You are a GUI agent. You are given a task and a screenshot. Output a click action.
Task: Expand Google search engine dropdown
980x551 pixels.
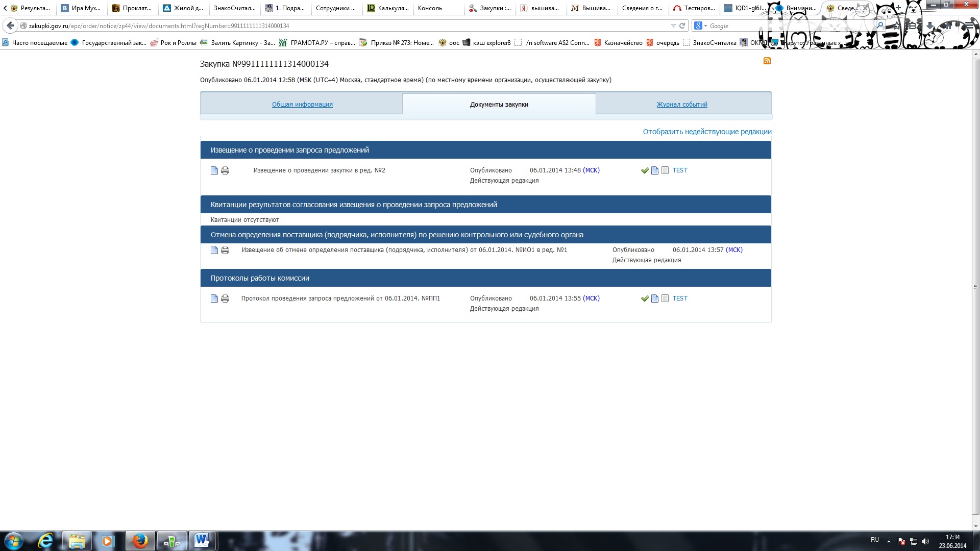[705, 26]
